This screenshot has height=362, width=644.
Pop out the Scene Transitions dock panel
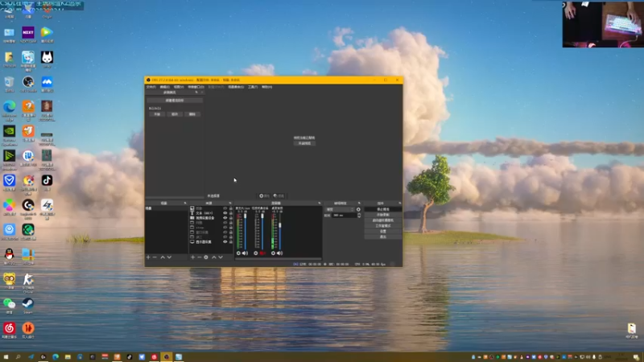tap(359, 204)
